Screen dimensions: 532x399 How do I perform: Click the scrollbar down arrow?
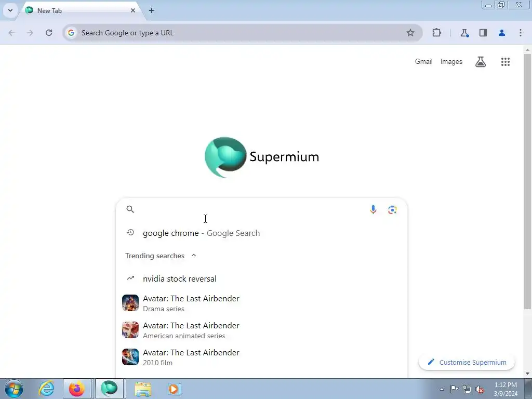pos(527,374)
